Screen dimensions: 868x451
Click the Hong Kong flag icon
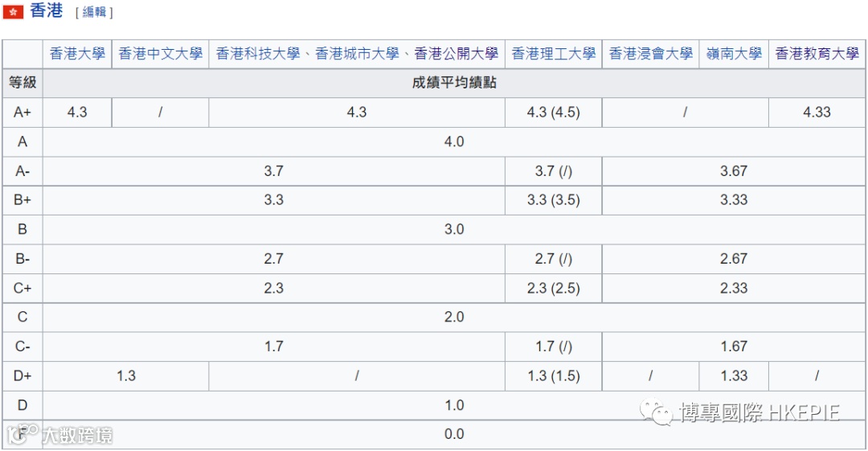tap(13, 11)
